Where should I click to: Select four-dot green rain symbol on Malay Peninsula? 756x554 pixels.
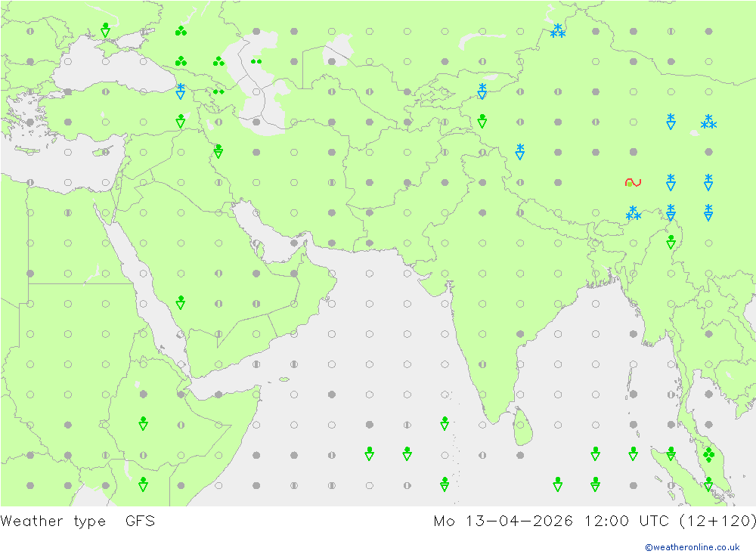click(x=708, y=455)
